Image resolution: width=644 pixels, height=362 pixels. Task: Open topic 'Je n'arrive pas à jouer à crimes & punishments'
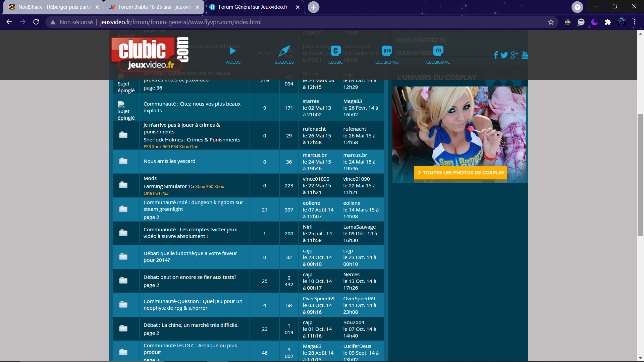point(182,128)
